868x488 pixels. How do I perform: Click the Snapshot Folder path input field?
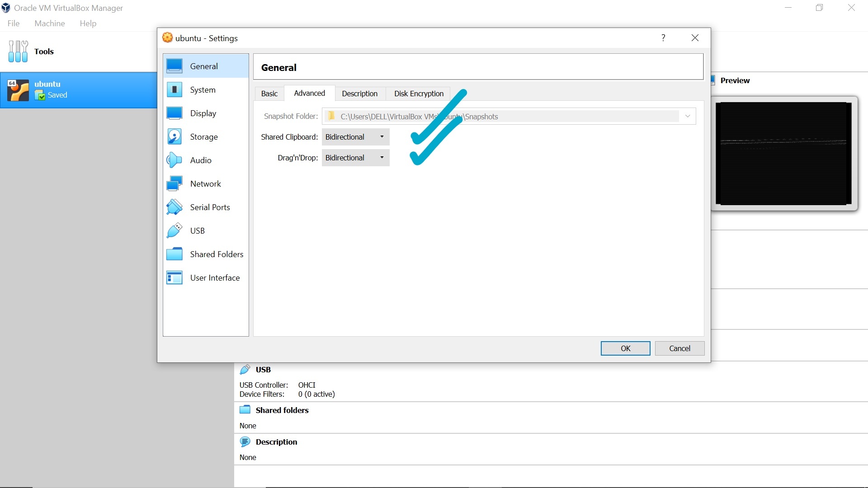click(x=507, y=116)
